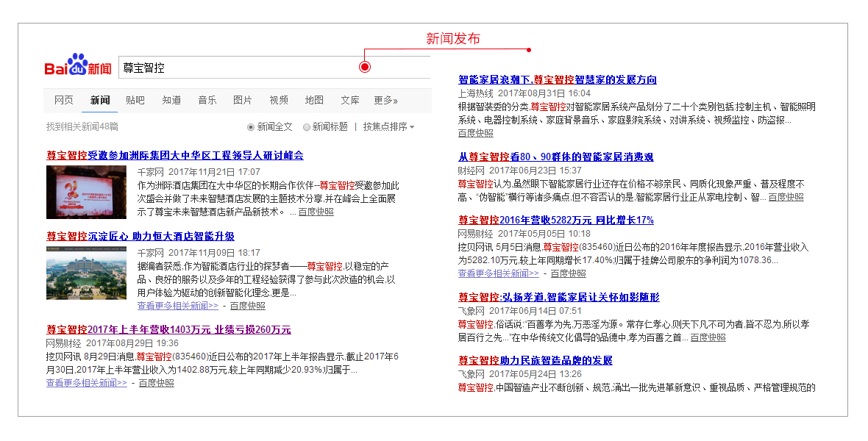This screenshot has width=868, height=441.
Task: Expand the 更多» menu
Action: (386, 100)
